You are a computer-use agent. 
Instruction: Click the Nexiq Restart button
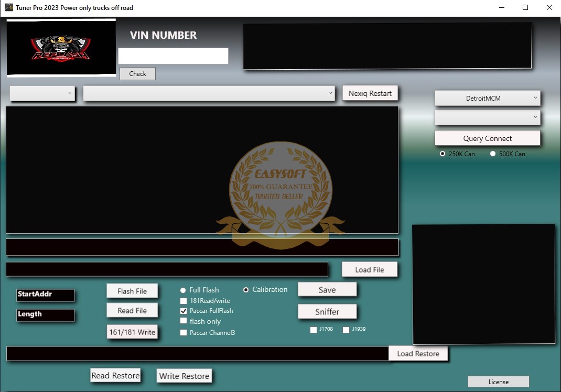click(370, 93)
